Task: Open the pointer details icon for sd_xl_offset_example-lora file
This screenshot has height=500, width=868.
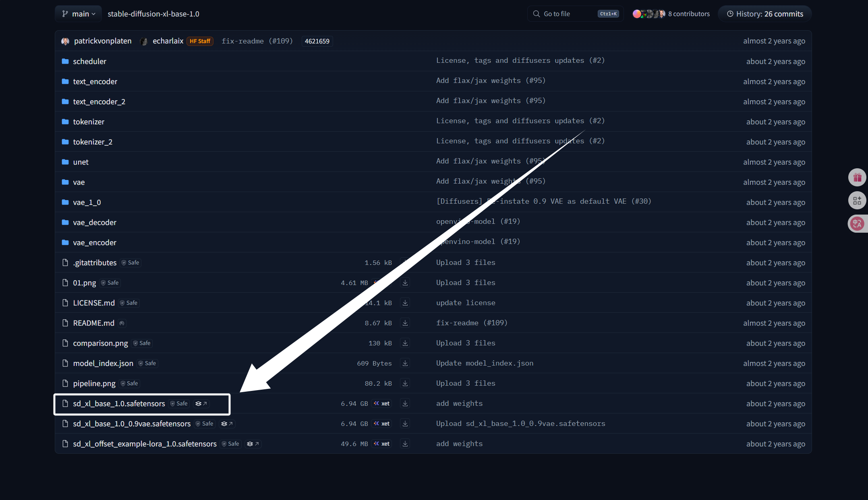Action: click(x=253, y=444)
